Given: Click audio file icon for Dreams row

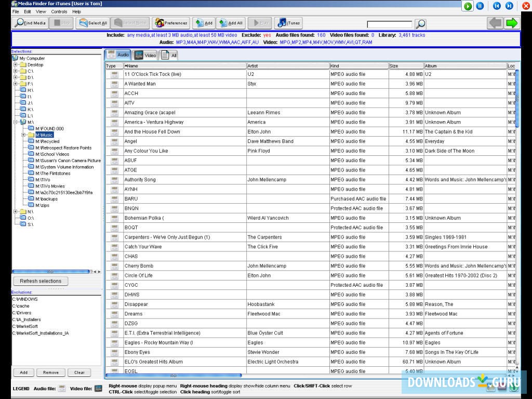Looking at the screenshot, I should 114,314.
